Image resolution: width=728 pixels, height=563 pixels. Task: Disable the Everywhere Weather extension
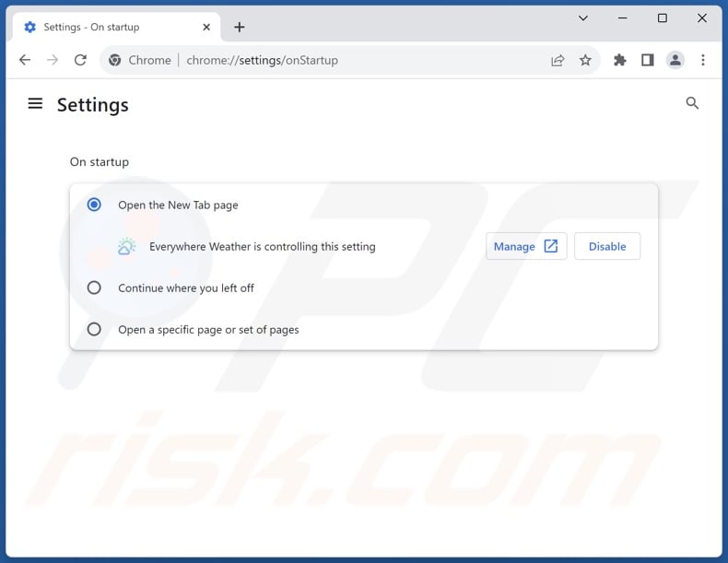607,246
